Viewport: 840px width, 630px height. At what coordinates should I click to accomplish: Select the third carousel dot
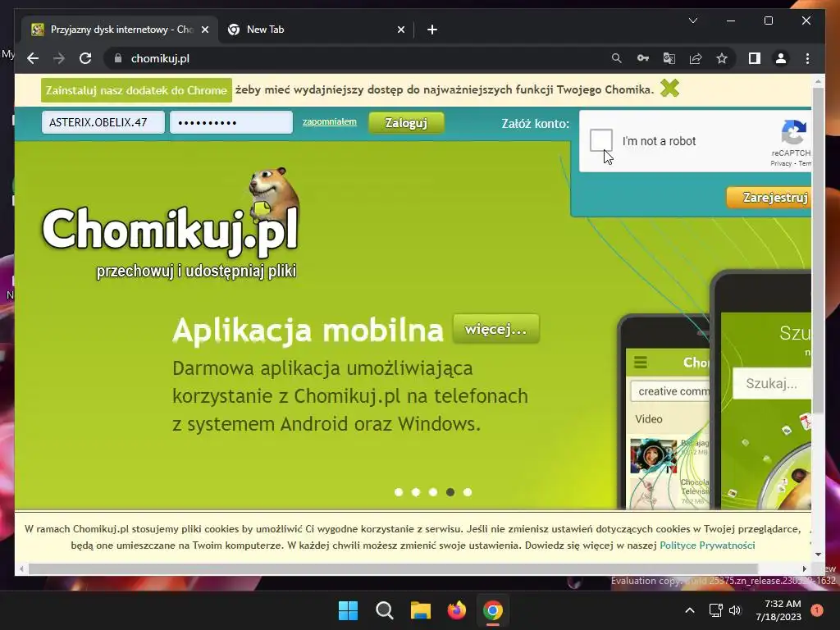point(433,492)
